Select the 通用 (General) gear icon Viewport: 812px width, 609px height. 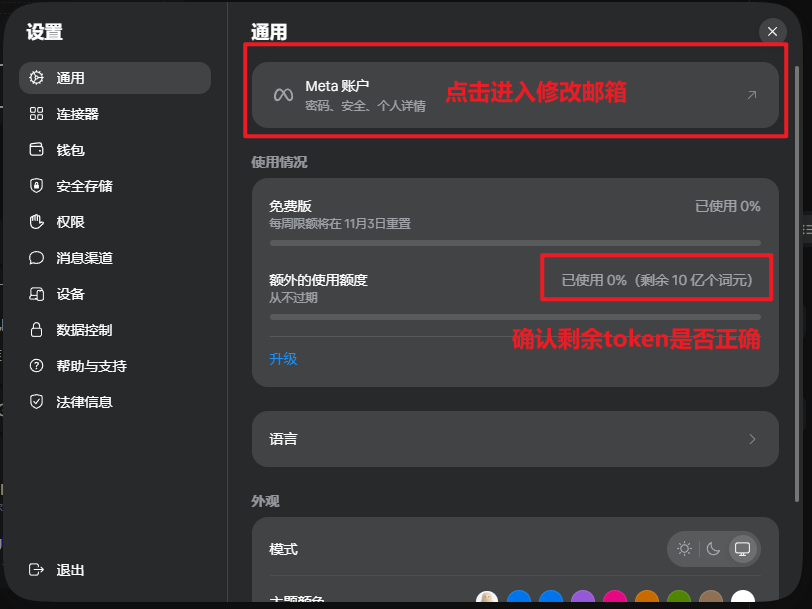(x=36, y=78)
